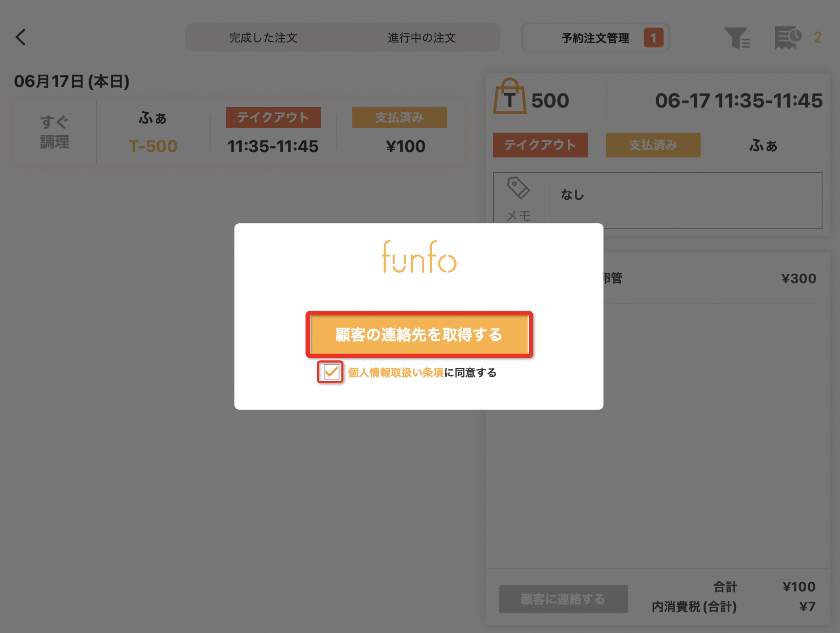The image size is (840, 633).
Task: Toggle the privacy terms agreement checkbox
Action: tap(331, 372)
